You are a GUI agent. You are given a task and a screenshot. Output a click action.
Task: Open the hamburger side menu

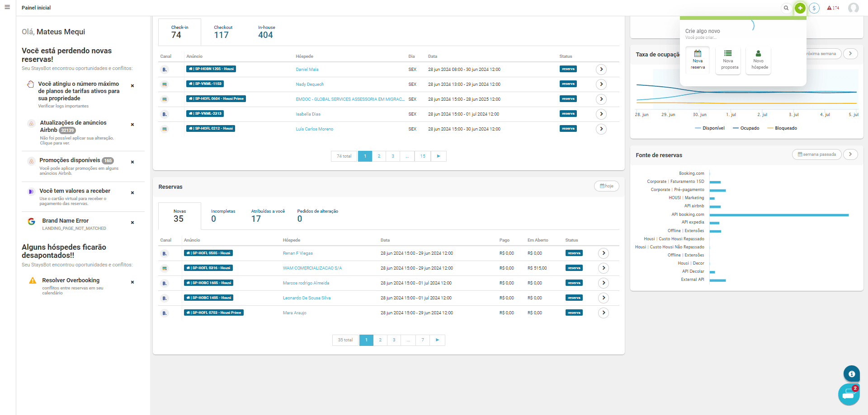pyautogui.click(x=7, y=7)
